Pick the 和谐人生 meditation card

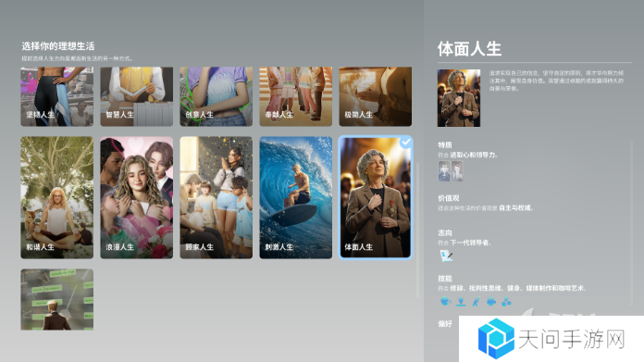(57, 197)
